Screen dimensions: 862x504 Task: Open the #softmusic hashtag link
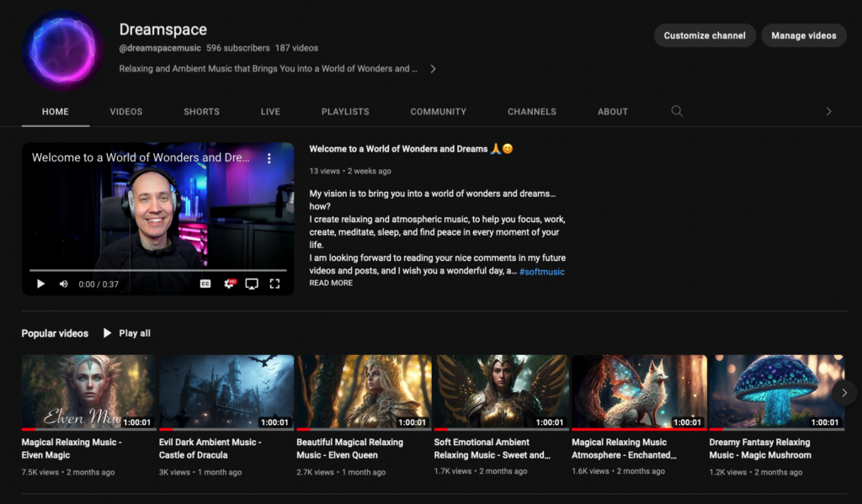coord(541,272)
